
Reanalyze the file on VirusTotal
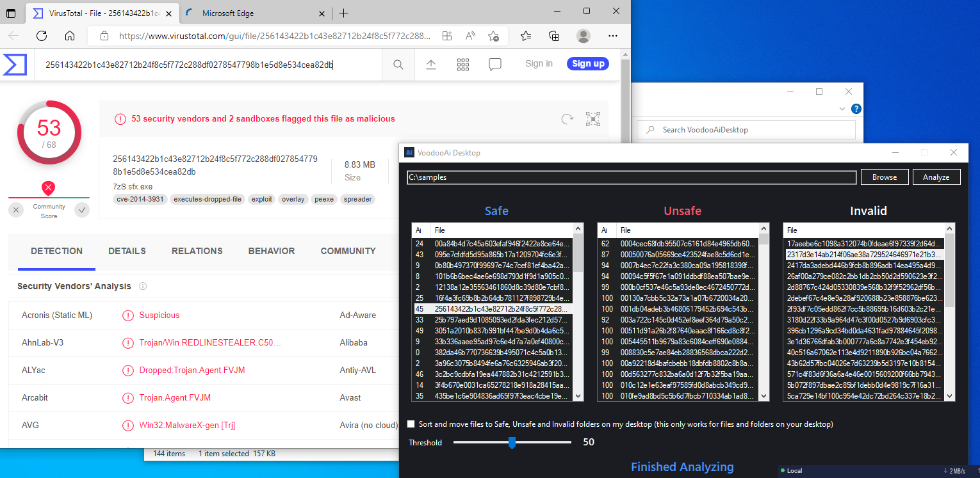coord(567,119)
